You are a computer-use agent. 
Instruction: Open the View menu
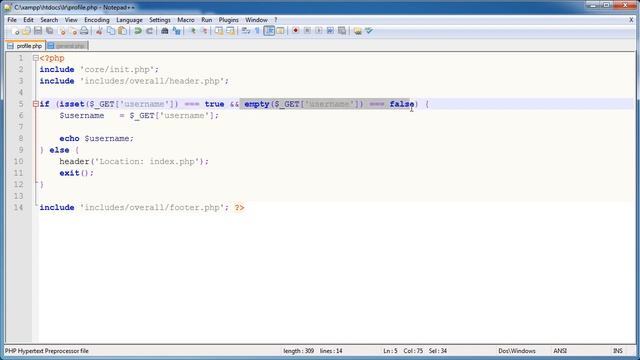coord(71,20)
